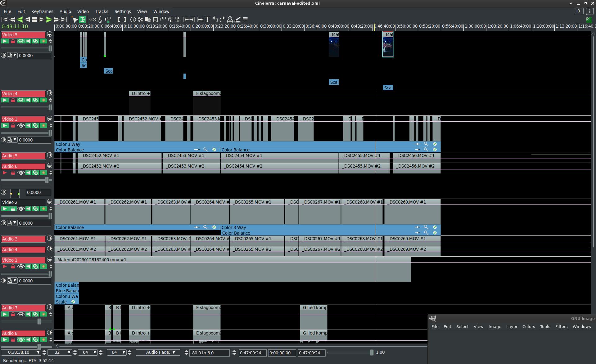Open the Tracks menu

point(102,11)
